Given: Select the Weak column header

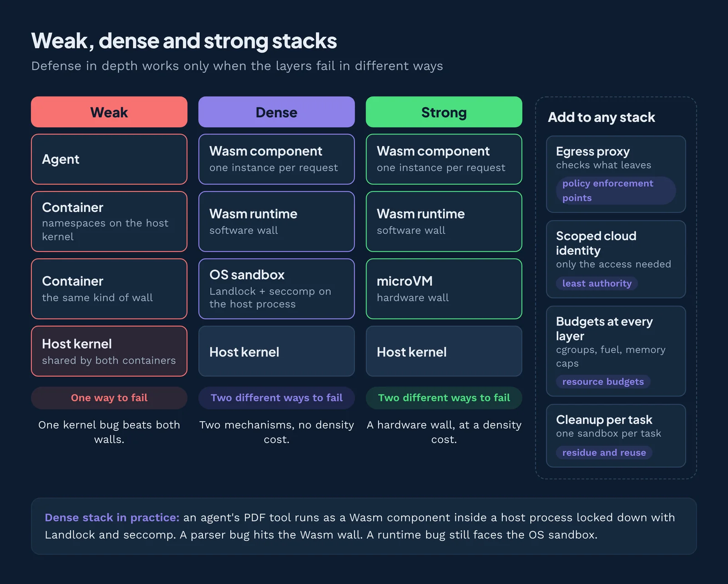Looking at the screenshot, I should point(109,112).
